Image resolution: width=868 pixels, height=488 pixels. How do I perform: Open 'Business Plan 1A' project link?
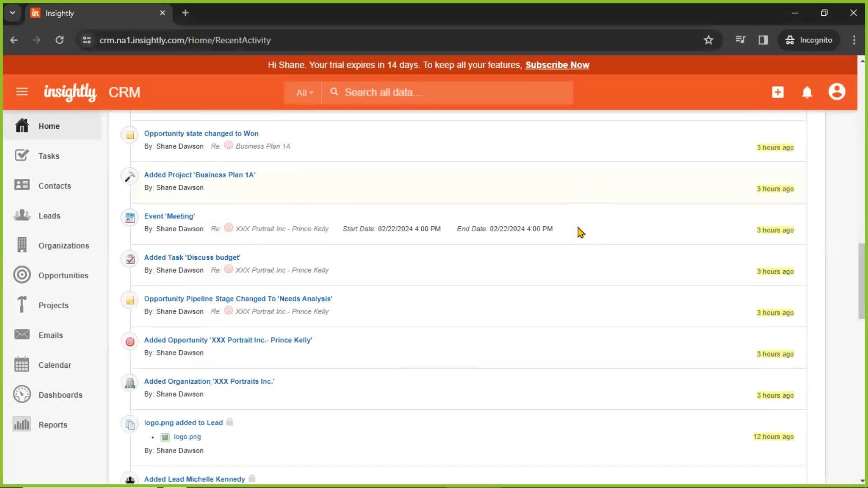click(199, 174)
